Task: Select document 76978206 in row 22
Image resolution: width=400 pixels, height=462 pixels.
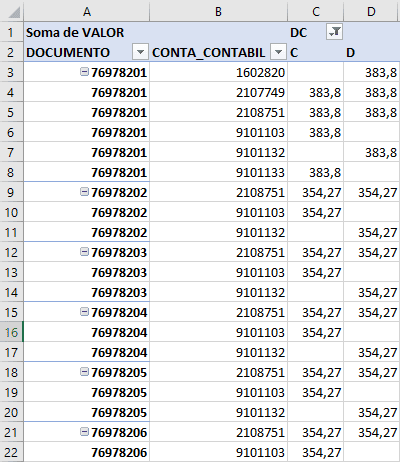Action: pos(87,452)
